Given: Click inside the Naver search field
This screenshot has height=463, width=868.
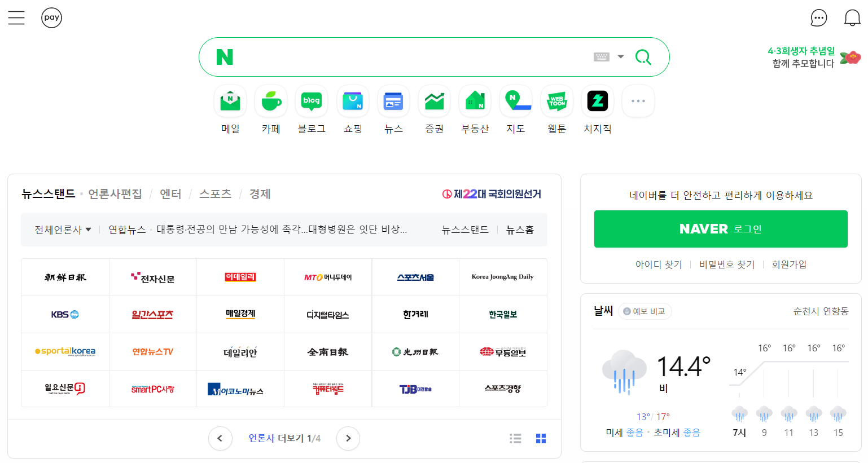Looking at the screenshot, I should point(395,56).
